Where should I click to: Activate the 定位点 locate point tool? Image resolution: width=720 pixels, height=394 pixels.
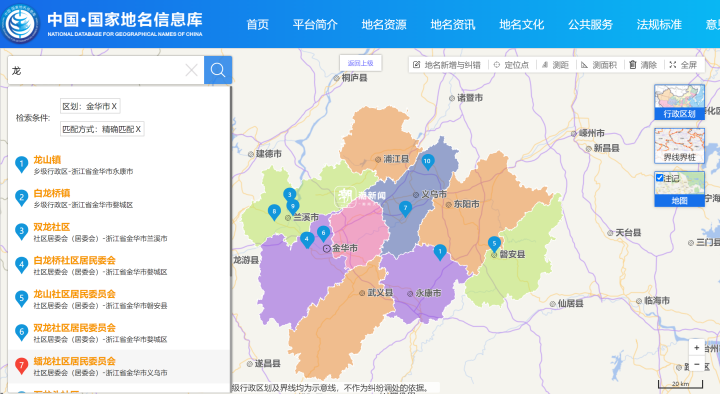click(511, 65)
